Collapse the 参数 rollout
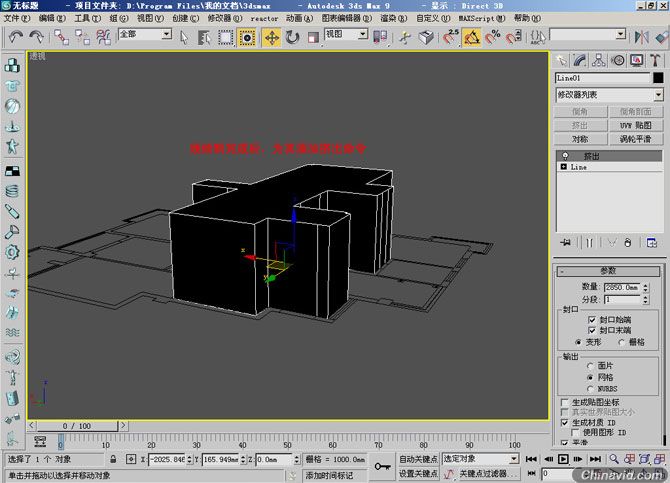 tap(608, 271)
